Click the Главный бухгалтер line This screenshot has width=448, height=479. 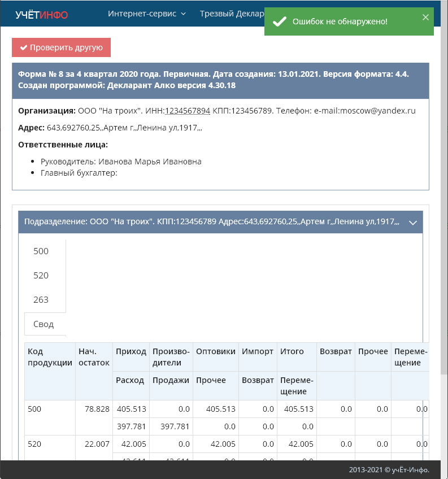click(x=79, y=173)
